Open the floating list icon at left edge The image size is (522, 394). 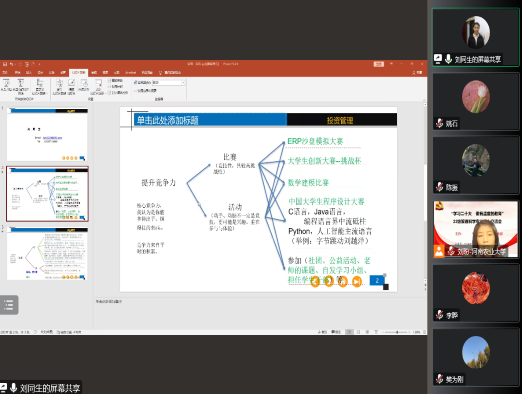point(9,305)
